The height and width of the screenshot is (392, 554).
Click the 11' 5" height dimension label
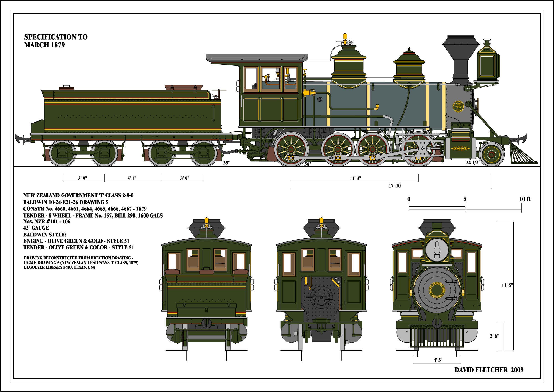[x=507, y=285]
